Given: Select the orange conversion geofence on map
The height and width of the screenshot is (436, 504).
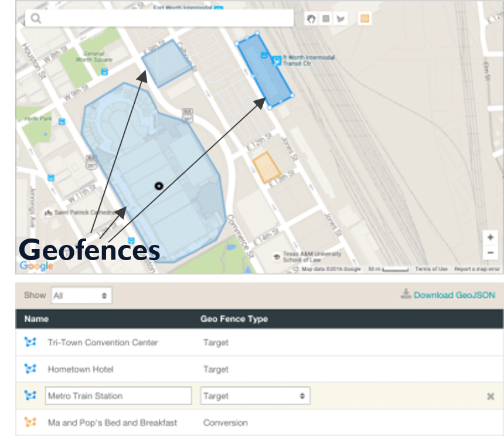Looking at the screenshot, I should 267,167.
